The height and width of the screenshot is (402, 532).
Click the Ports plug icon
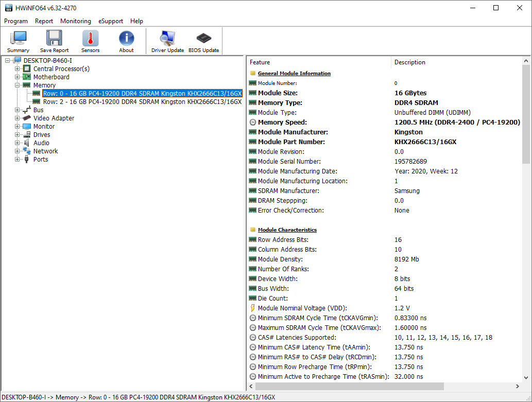click(27, 160)
